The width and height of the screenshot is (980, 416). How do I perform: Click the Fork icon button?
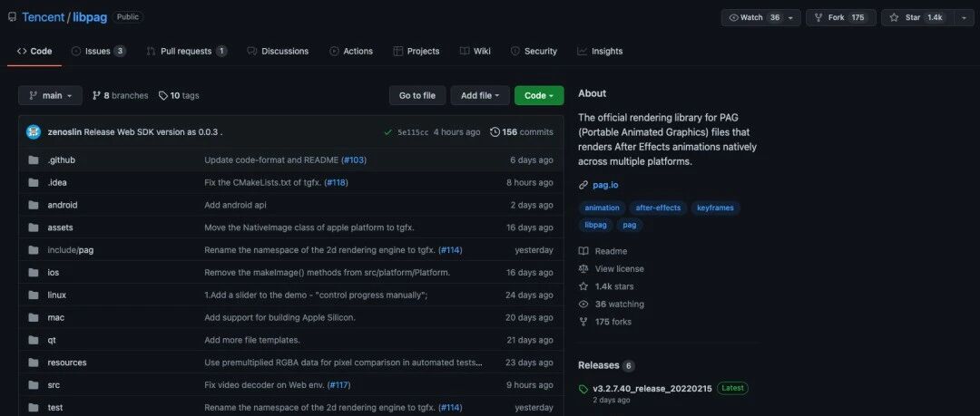pos(818,17)
